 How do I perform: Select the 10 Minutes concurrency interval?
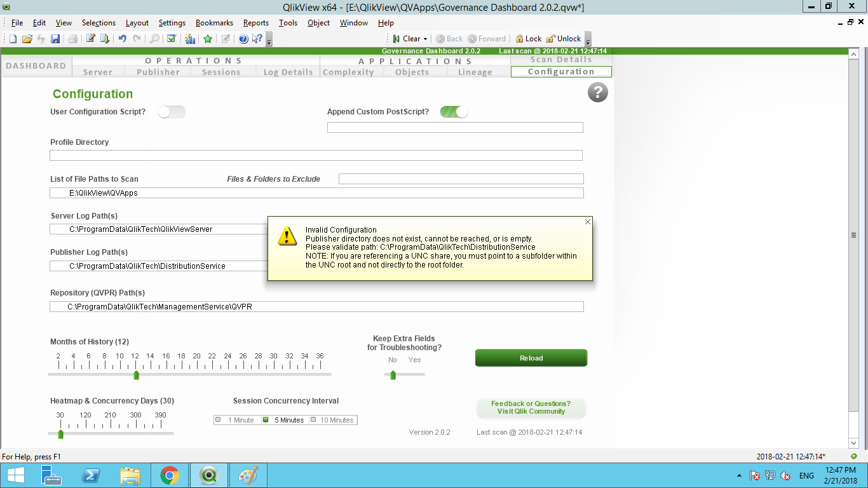coord(333,420)
